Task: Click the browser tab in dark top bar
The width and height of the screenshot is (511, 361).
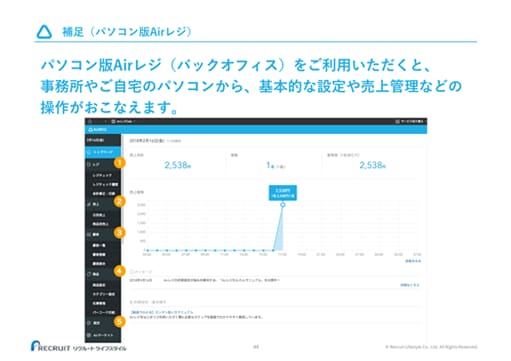Action: (x=123, y=122)
